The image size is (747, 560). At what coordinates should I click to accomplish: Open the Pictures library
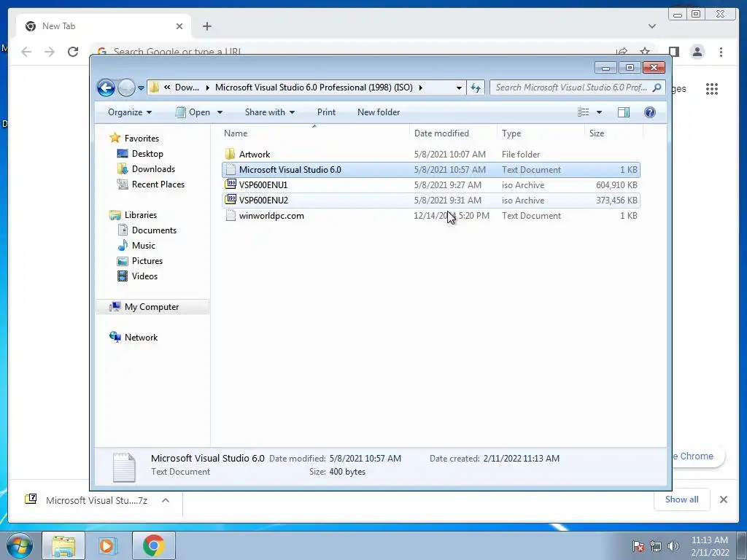coord(147,260)
